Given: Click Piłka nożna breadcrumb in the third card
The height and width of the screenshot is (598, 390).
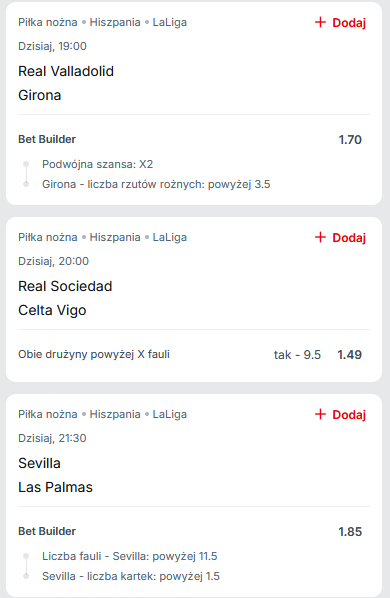Looking at the screenshot, I should point(48,415).
